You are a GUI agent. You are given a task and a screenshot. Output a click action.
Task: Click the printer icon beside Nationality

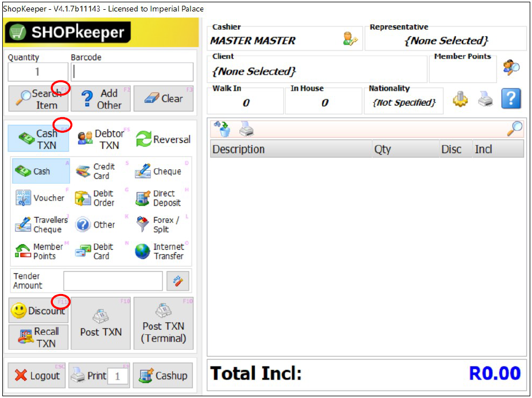(486, 99)
